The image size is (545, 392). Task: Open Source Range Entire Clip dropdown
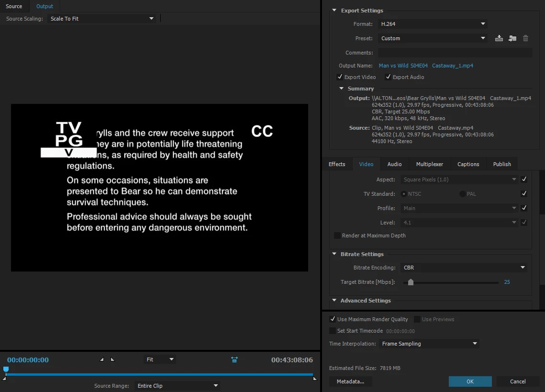pyautogui.click(x=177, y=386)
